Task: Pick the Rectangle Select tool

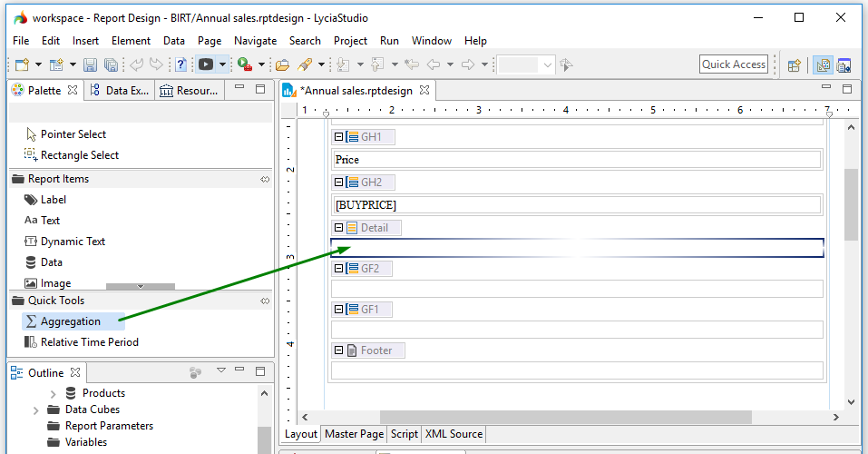Action: pyautogui.click(x=79, y=155)
